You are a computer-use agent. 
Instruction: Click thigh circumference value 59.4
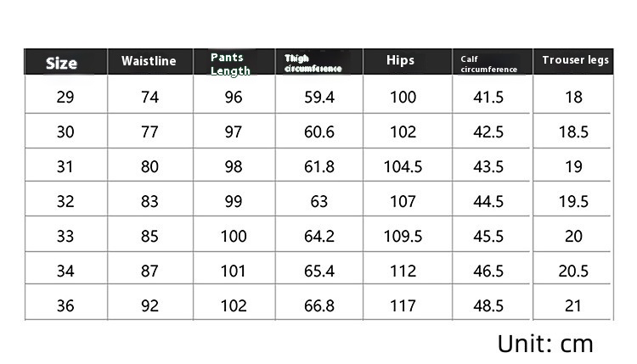(x=319, y=97)
